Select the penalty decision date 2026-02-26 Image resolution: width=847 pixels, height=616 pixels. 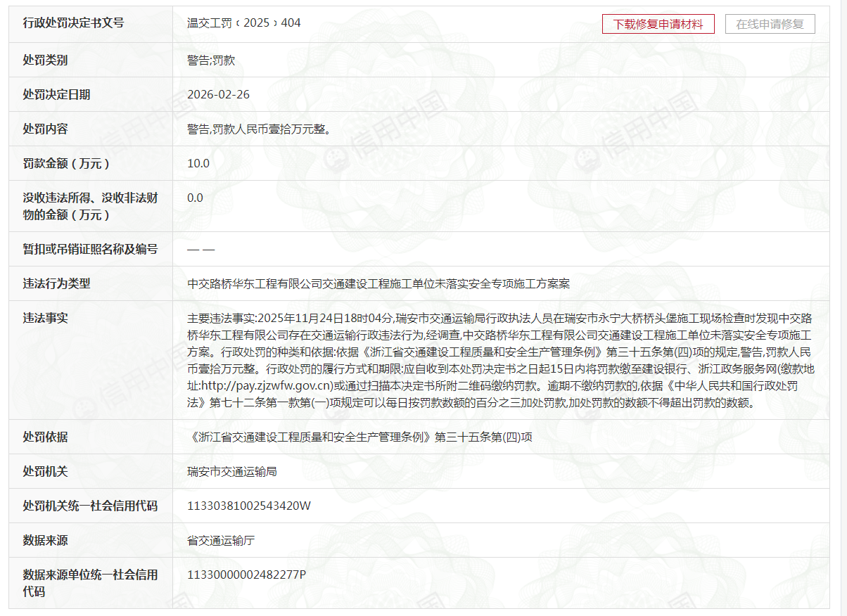(x=218, y=95)
